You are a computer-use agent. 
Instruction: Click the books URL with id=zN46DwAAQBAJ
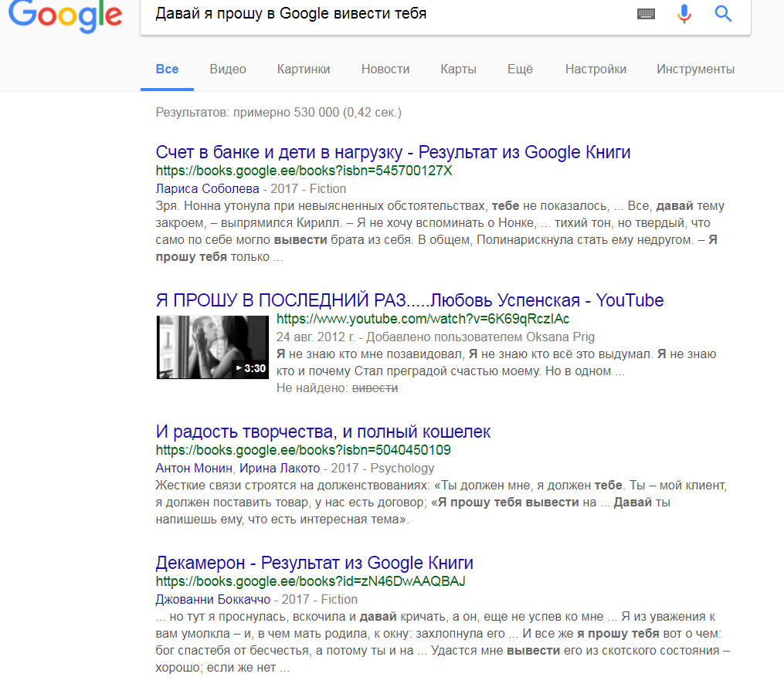tap(311, 581)
